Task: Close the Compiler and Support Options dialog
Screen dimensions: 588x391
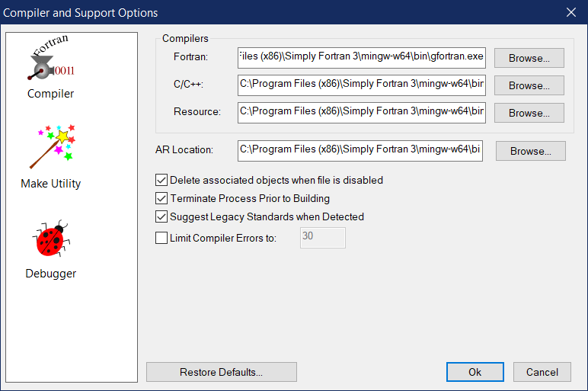Action: point(571,11)
